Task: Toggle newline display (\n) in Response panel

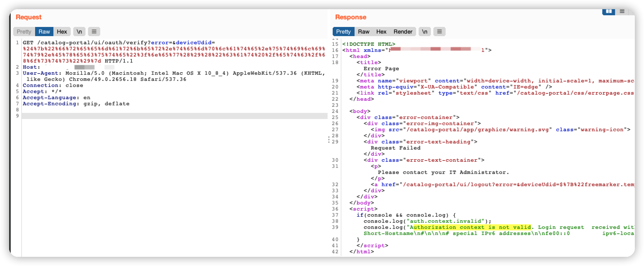Action: (425, 32)
